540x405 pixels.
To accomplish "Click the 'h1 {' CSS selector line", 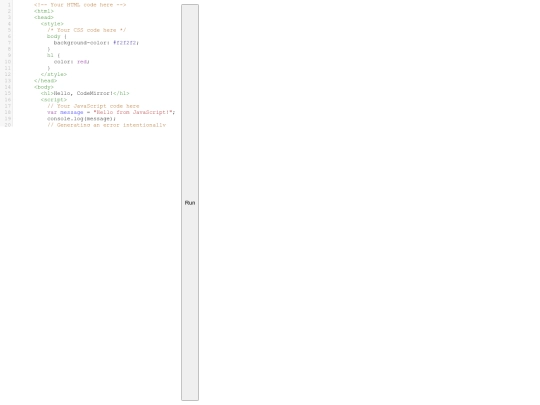I will coord(53,55).
